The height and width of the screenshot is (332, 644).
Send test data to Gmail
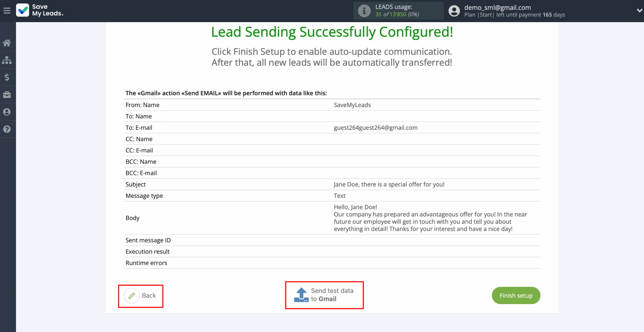(x=324, y=295)
